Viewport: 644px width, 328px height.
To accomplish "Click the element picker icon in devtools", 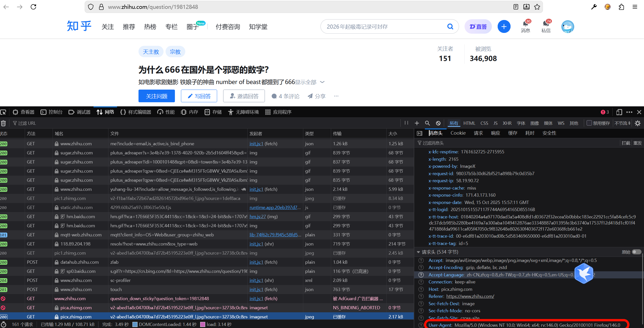I will coord(3,112).
